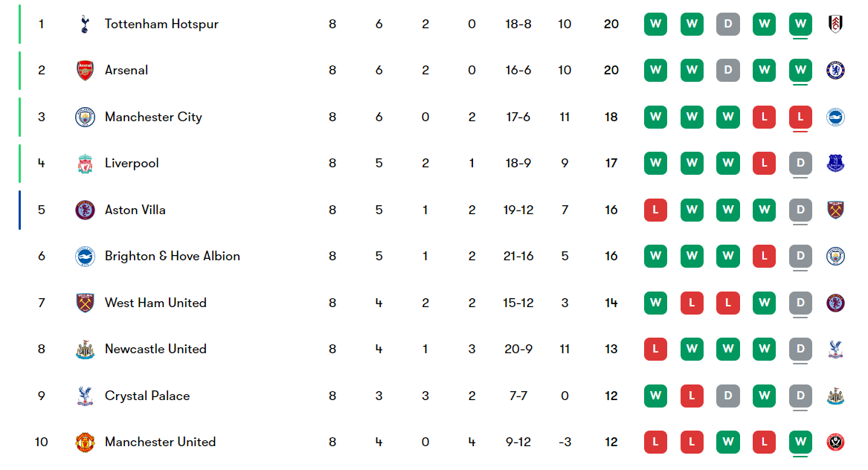Open the West Ham United team link
Viewport: 868px width, 470px height.
tap(155, 303)
